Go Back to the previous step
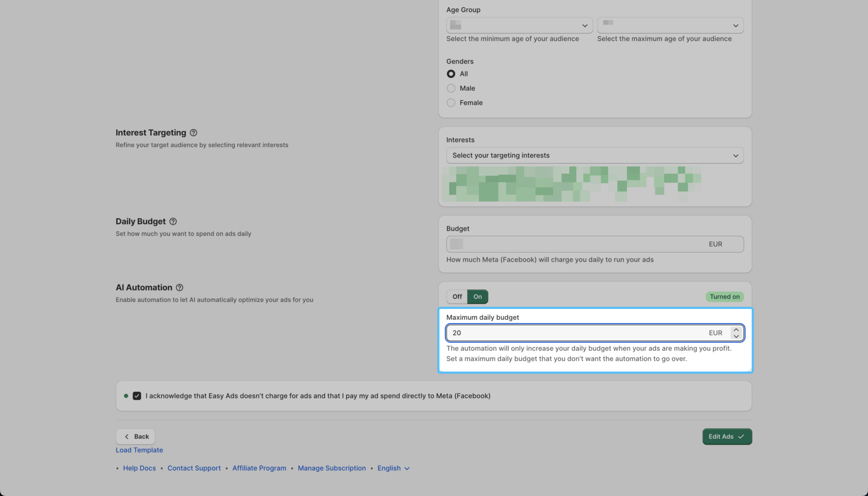 pyautogui.click(x=136, y=437)
